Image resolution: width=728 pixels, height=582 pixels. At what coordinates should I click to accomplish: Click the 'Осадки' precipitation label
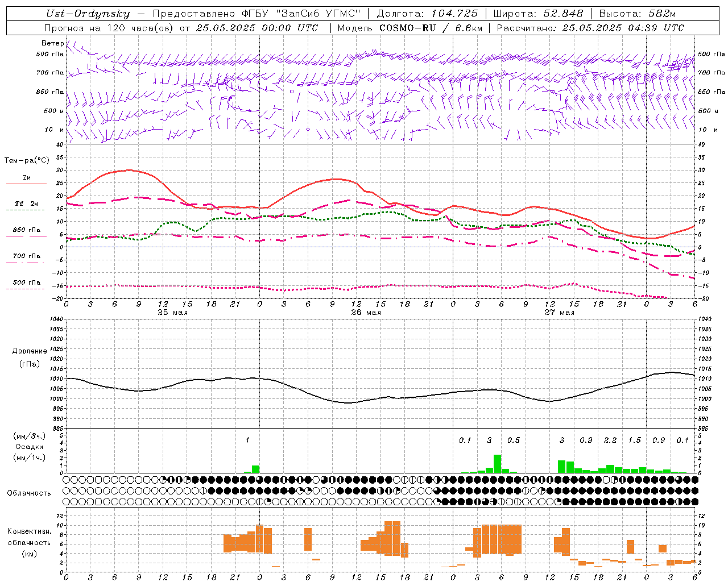click(x=30, y=447)
